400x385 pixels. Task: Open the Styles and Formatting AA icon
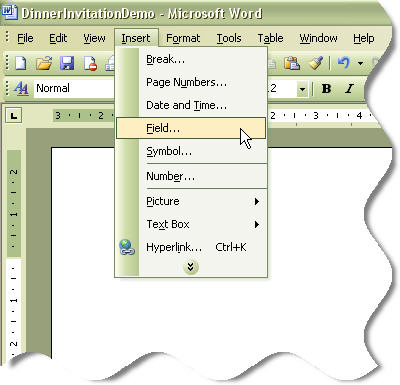tap(21, 88)
